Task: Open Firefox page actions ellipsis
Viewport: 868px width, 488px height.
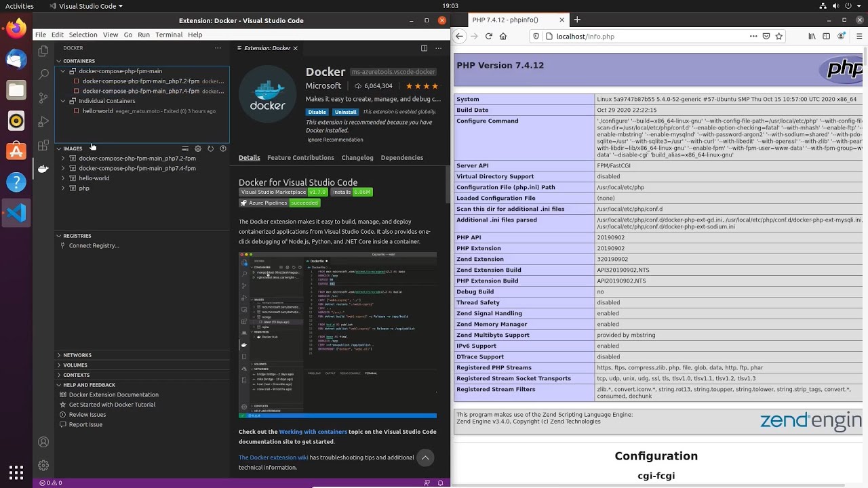Action: pyautogui.click(x=753, y=36)
